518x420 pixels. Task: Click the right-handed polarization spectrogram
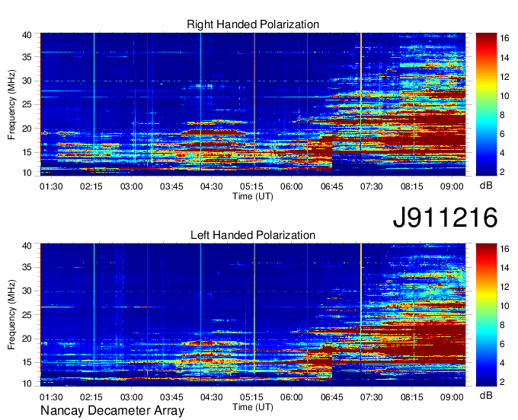tap(253, 104)
